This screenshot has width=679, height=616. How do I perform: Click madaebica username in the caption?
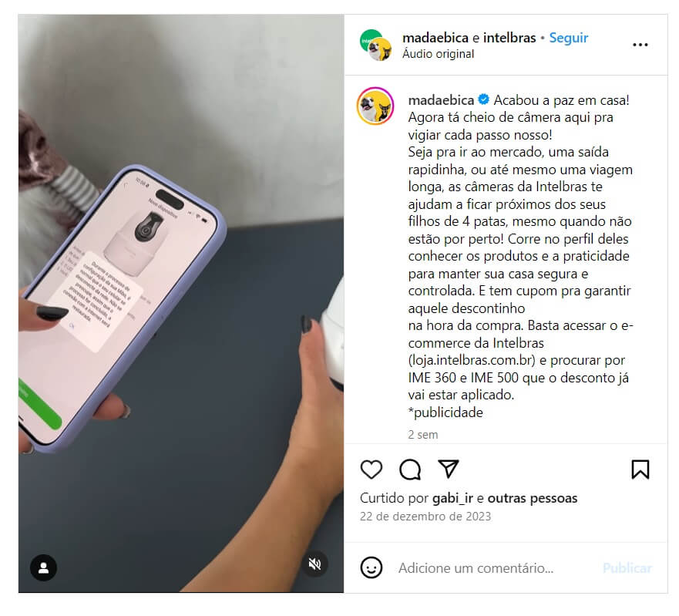click(x=441, y=100)
